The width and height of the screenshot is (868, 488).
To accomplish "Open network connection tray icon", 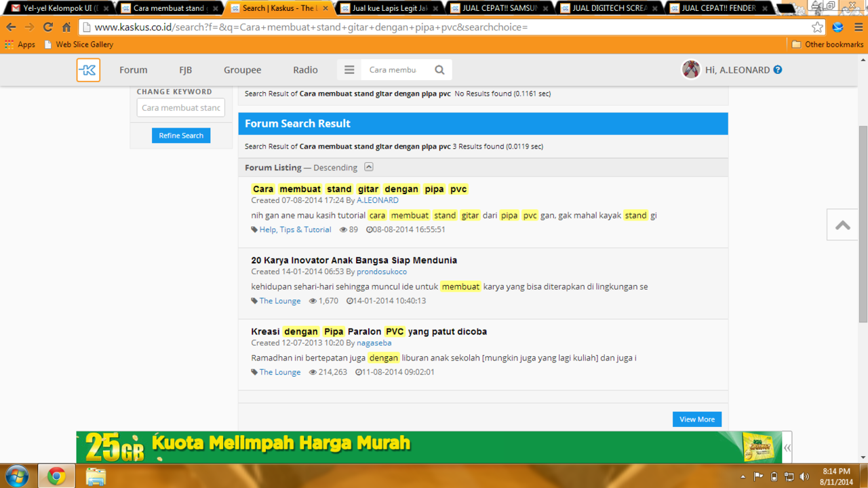I will coord(789,476).
